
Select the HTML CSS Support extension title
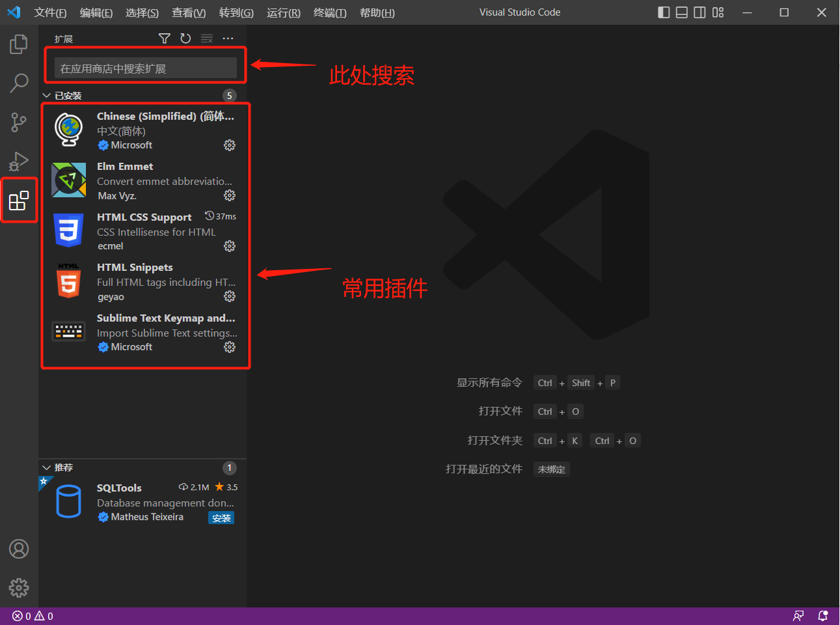tap(144, 217)
